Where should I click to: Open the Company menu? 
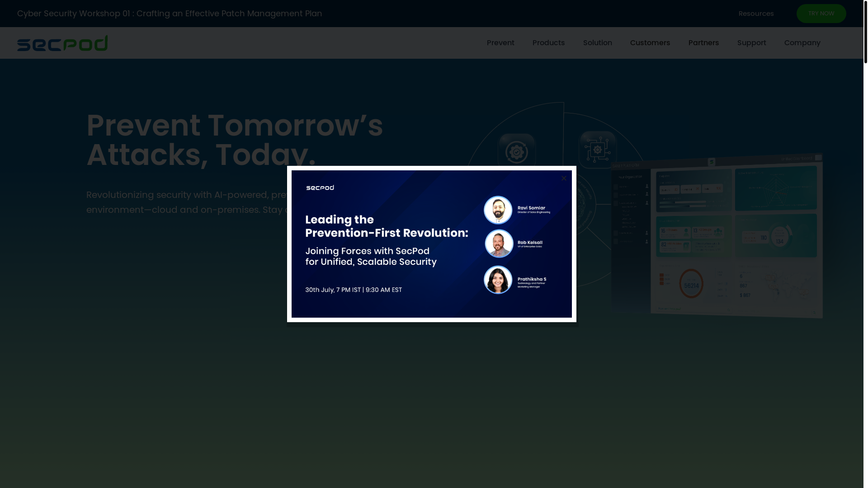pyautogui.click(x=802, y=43)
